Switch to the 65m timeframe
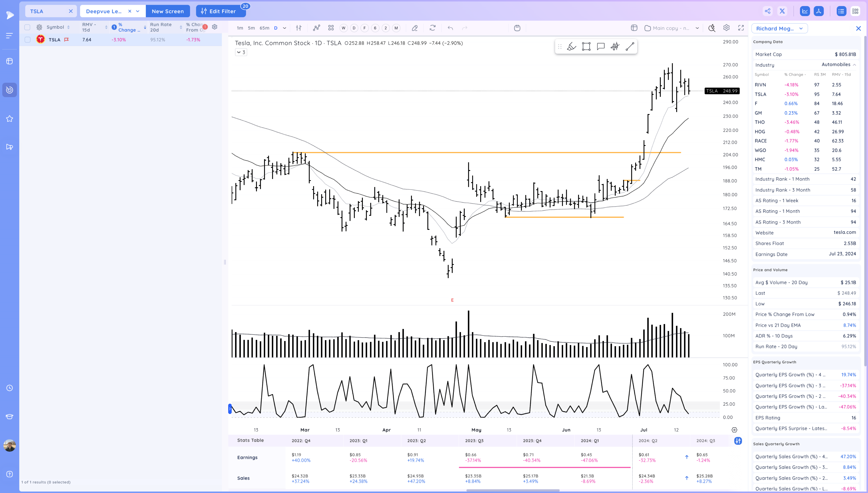Viewport: 868px width, 493px height. point(264,28)
